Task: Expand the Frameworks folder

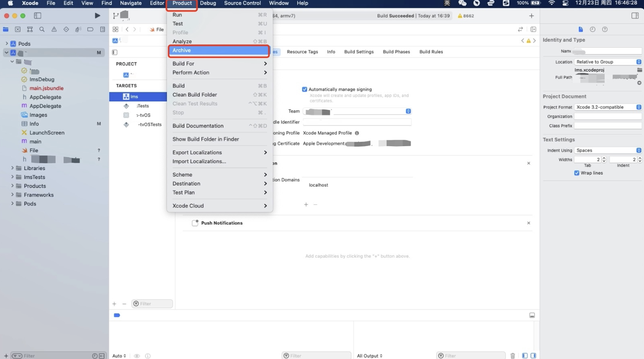Action: 12,195
